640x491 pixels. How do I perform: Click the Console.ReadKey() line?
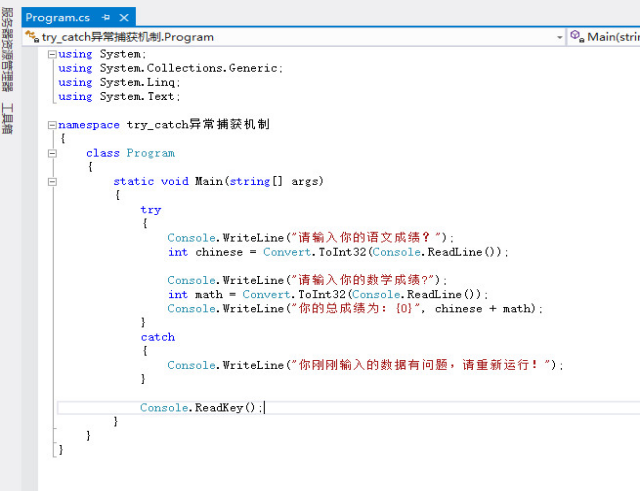pyautogui.click(x=202, y=408)
